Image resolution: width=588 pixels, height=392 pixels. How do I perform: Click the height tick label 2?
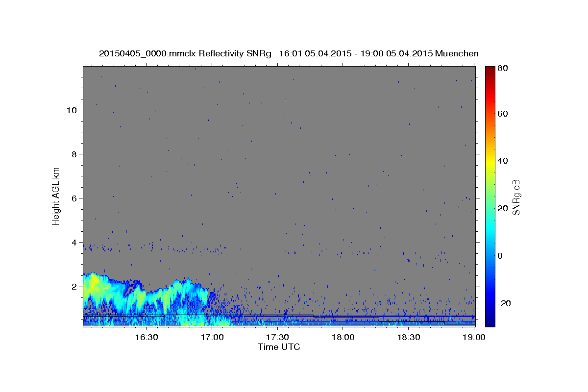coord(73,286)
